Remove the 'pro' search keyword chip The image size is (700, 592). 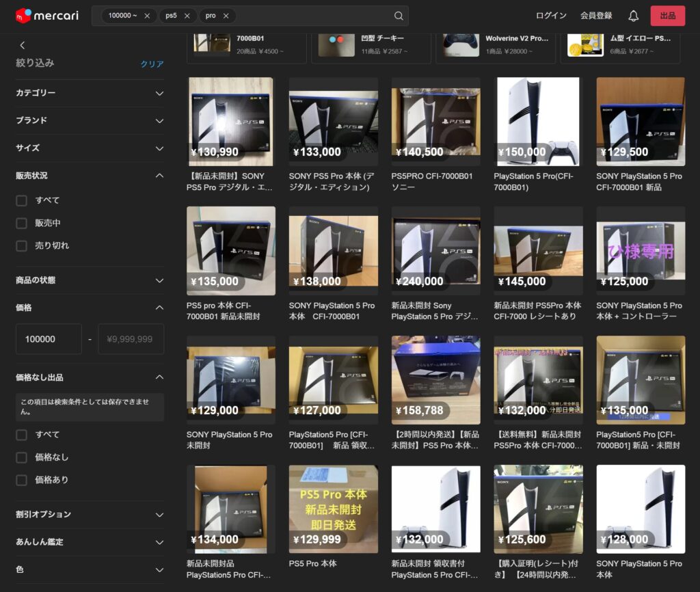[226, 16]
